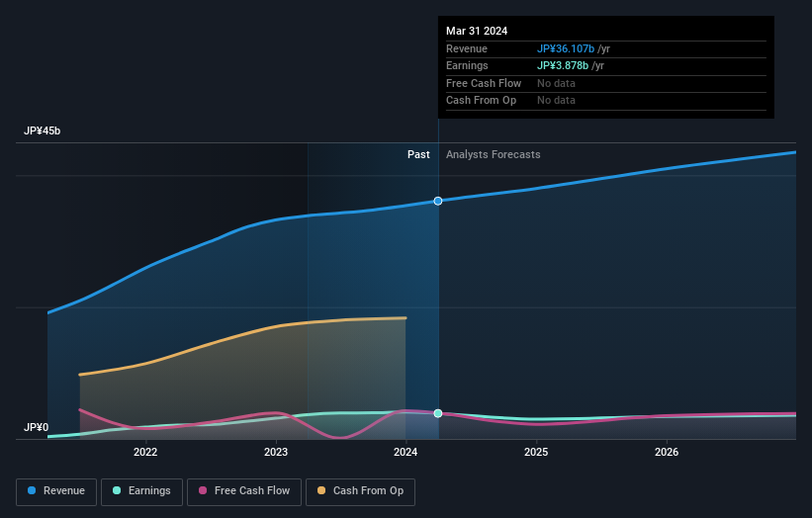Select the earnings data point marker on teal line
This screenshot has width=812, height=518.
pyautogui.click(x=438, y=413)
